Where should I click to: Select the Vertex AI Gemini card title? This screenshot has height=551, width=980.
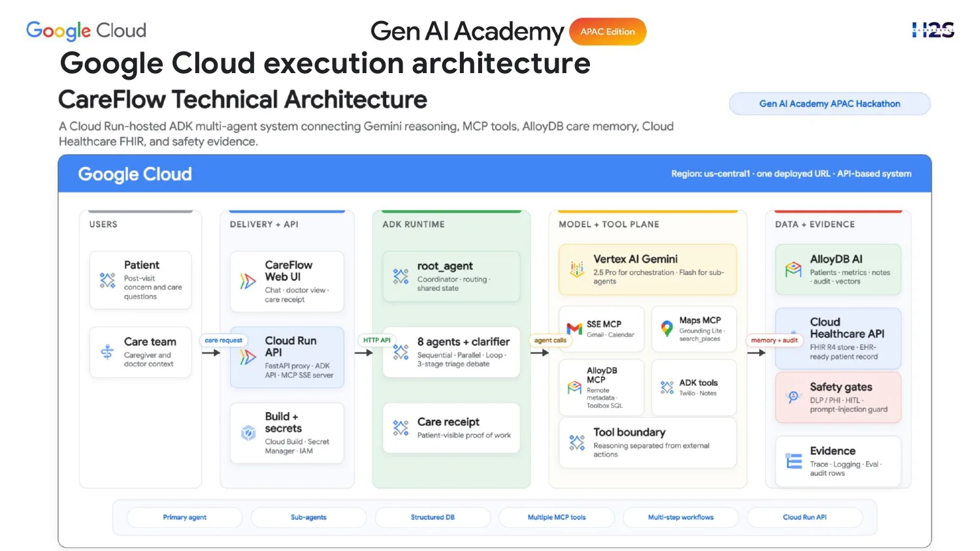point(635,259)
